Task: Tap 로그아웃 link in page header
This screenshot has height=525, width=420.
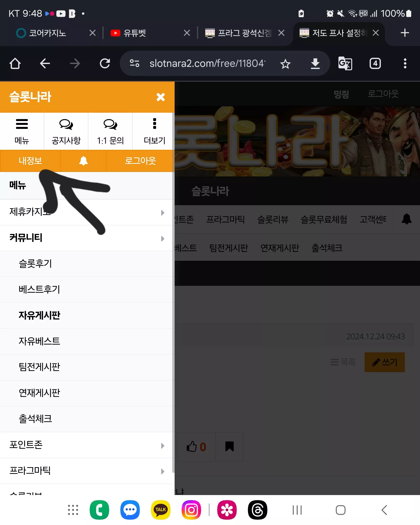Action: click(x=383, y=94)
